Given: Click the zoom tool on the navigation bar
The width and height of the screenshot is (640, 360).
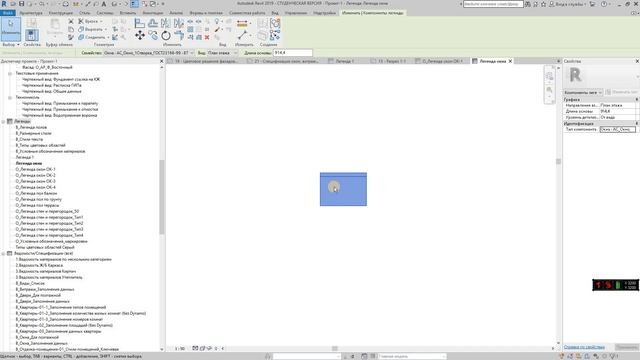Looking at the screenshot, I should (x=549, y=90).
